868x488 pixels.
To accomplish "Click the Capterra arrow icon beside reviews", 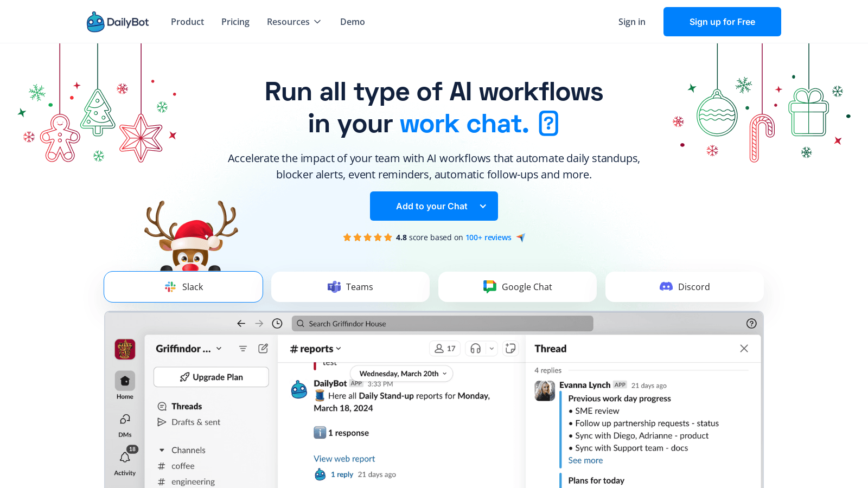I will (521, 237).
